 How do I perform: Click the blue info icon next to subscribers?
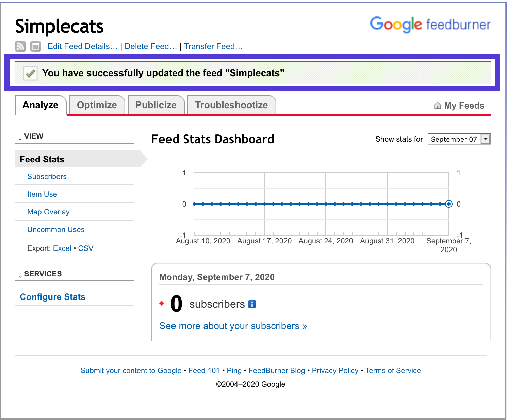252,304
